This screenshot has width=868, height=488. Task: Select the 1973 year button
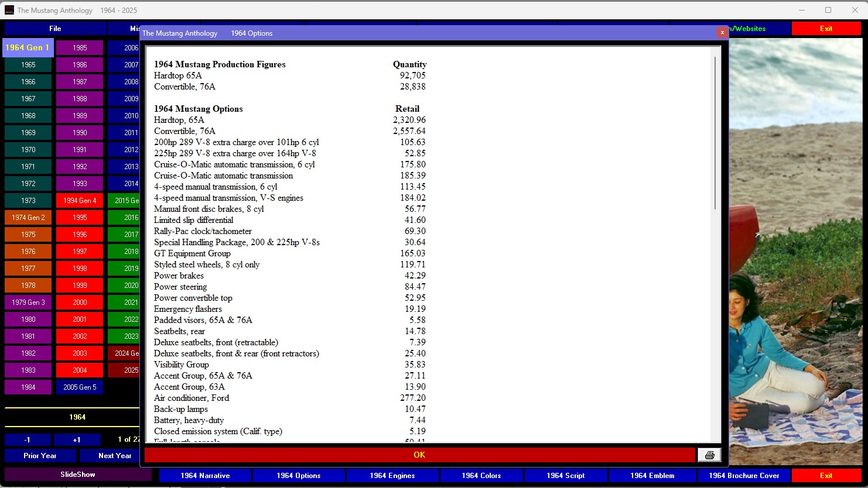point(28,200)
